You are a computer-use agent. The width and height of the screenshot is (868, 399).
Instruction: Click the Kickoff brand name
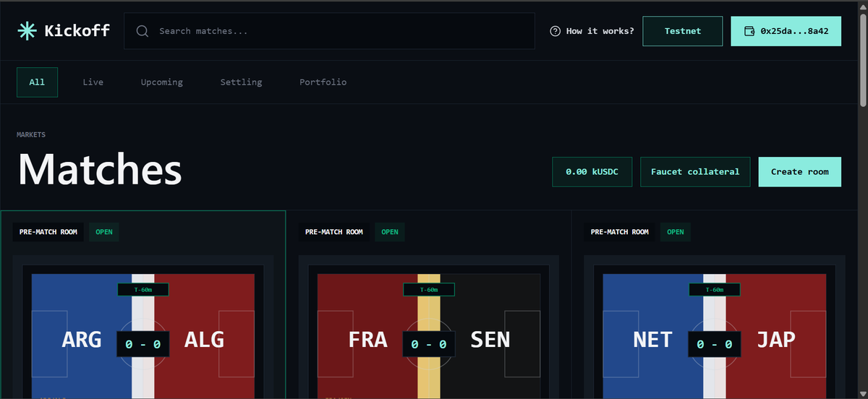(x=77, y=30)
